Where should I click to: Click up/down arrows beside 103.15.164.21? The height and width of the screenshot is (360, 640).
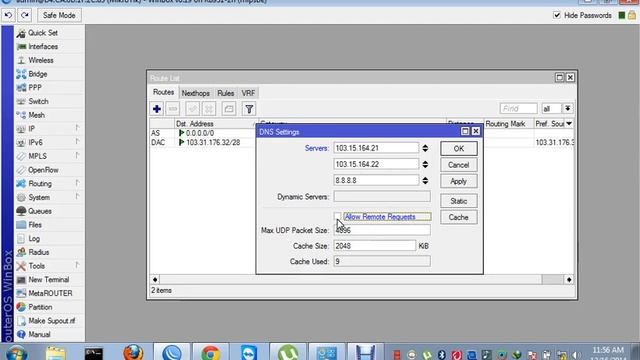click(425, 148)
